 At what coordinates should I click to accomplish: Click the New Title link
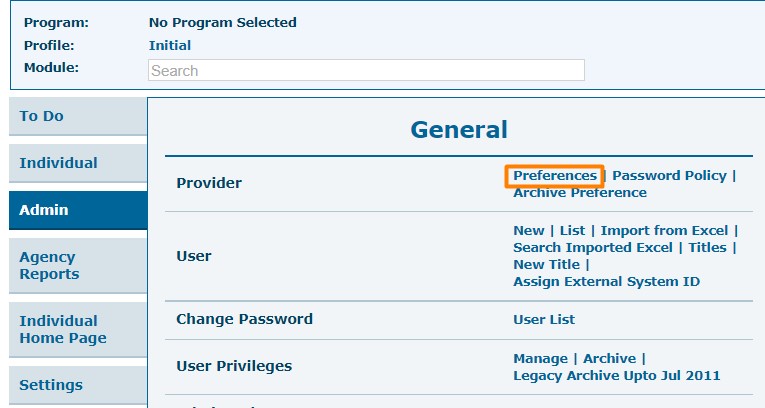click(x=546, y=265)
